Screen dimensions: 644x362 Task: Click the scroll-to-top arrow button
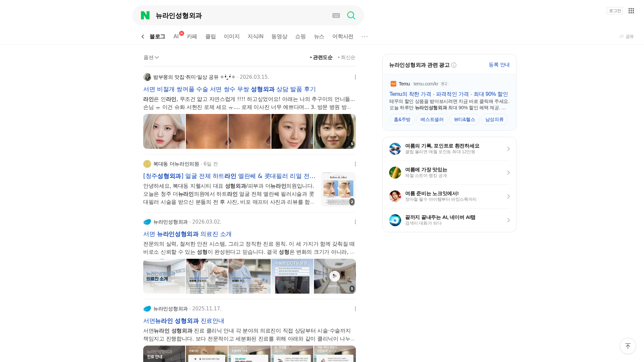[x=628, y=346]
